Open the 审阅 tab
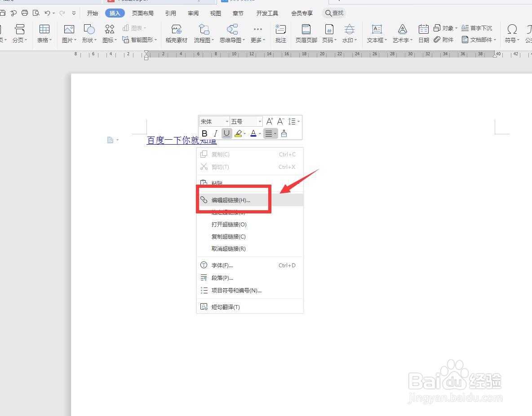Image resolution: width=532 pixels, height=416 pixels. (193, 13)
